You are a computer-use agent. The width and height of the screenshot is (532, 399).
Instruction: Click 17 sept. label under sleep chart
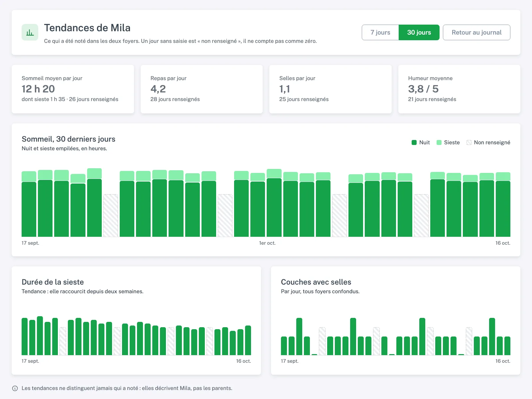pos(30,243)
